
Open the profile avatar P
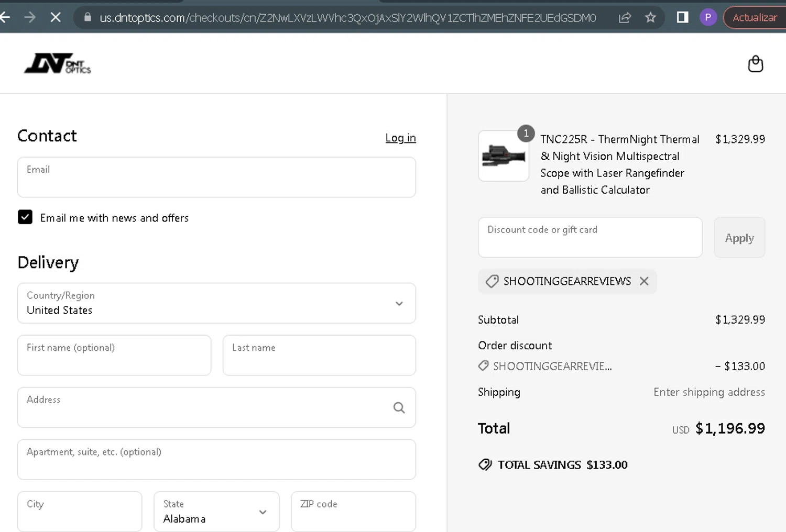pos(708,17)
